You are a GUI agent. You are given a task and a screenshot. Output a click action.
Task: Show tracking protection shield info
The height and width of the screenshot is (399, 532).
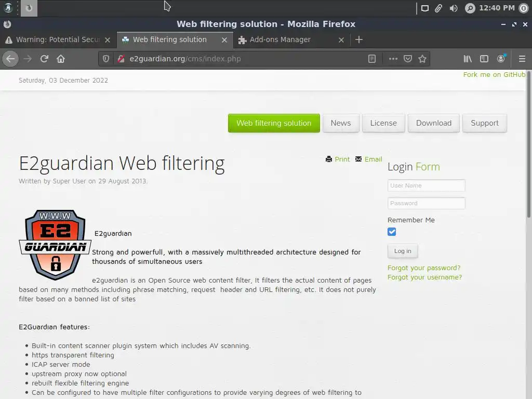click(106, 59)
